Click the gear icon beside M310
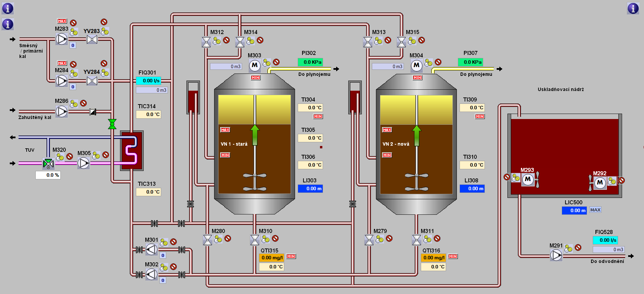 tap(266, 239)
